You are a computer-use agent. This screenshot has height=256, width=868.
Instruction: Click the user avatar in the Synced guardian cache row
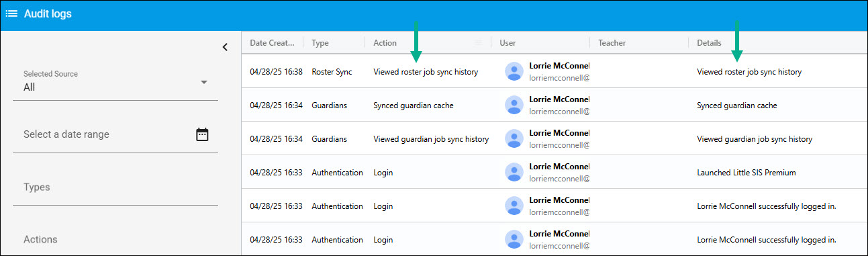pos(514,105)
